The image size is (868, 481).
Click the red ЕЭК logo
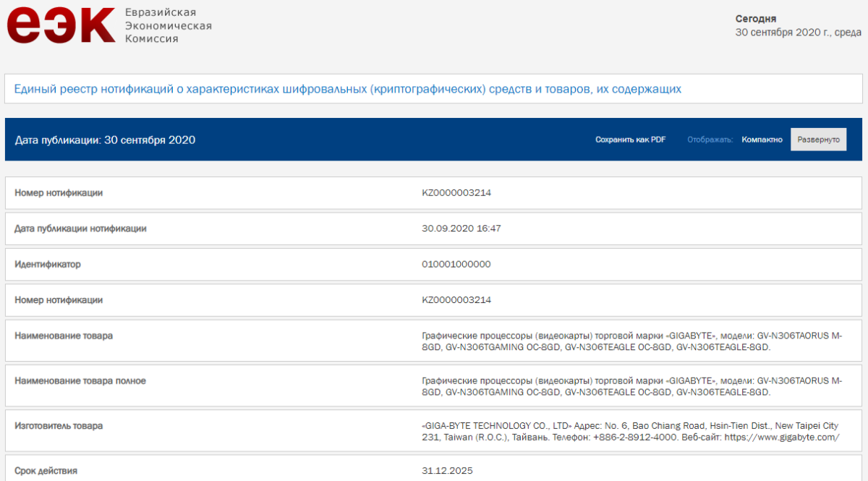tap(61, 25)
